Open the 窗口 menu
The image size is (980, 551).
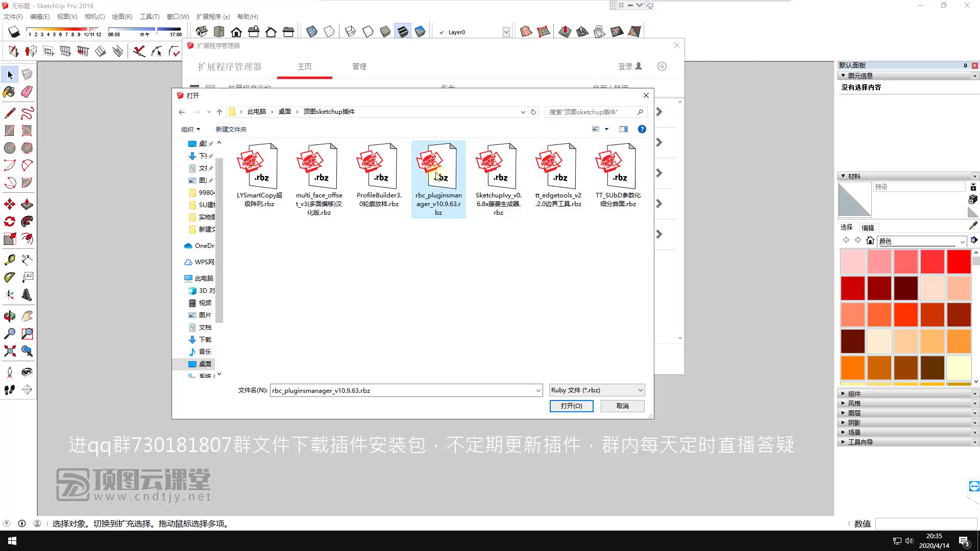click(178, 16)
